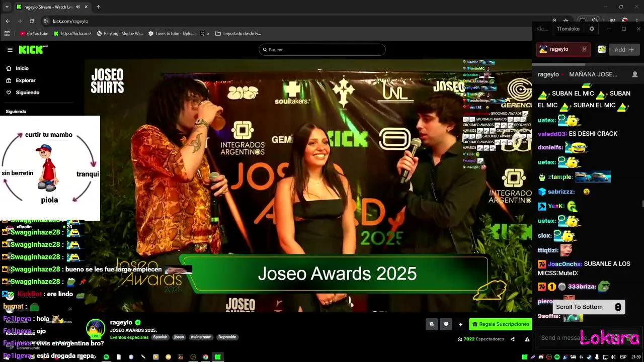Screen dimensions: 644x362
Task: Click the Buscar search field
Action: [x=322, y=50]
